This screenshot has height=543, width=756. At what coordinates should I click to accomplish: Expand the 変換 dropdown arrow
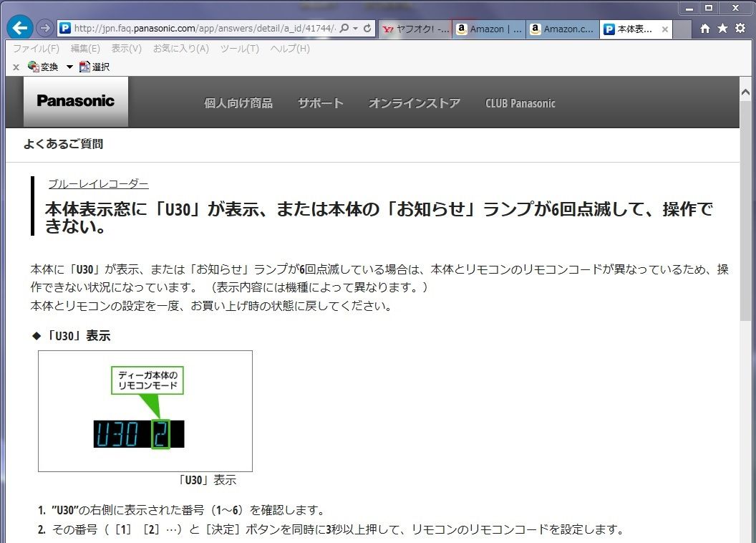pos(69,67)
